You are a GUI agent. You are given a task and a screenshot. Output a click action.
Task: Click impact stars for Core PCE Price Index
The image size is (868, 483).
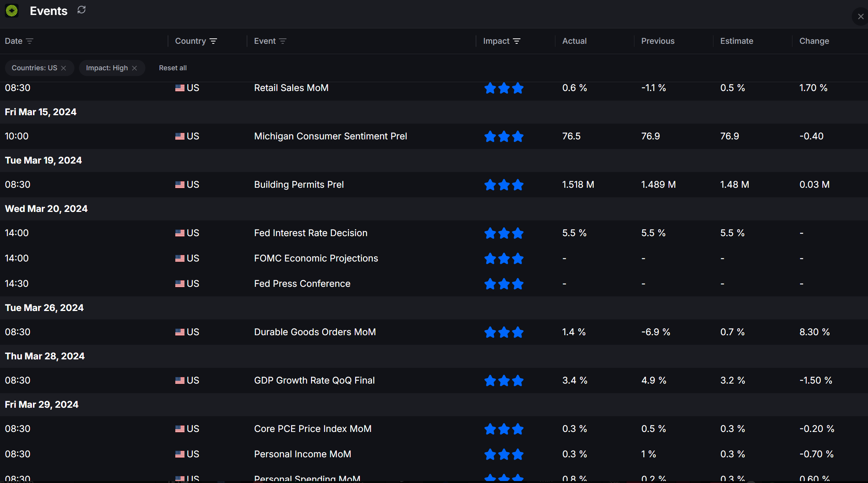click(504, 429)
